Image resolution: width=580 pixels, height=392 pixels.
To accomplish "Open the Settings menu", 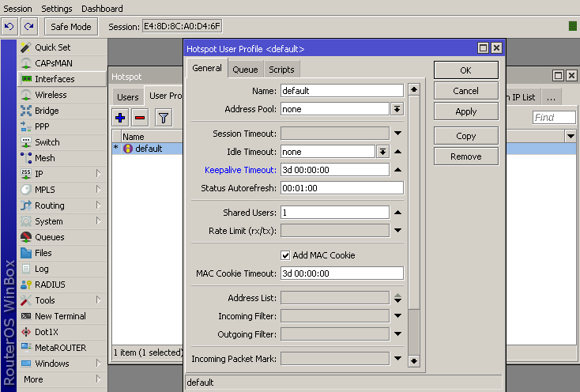I will coord(56,9).
